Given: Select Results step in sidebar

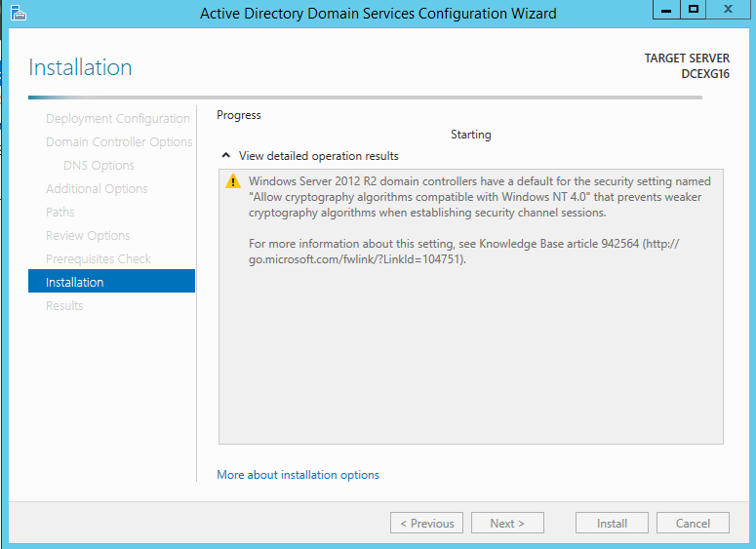Looking at the screenshot, I should coord(64,305).
